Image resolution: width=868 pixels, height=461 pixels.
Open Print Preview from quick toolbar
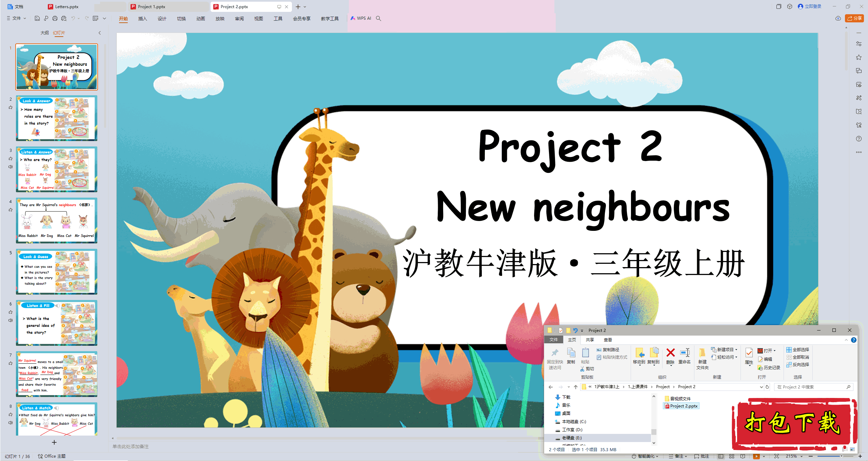pyautogui.click(x=64, y=18)
